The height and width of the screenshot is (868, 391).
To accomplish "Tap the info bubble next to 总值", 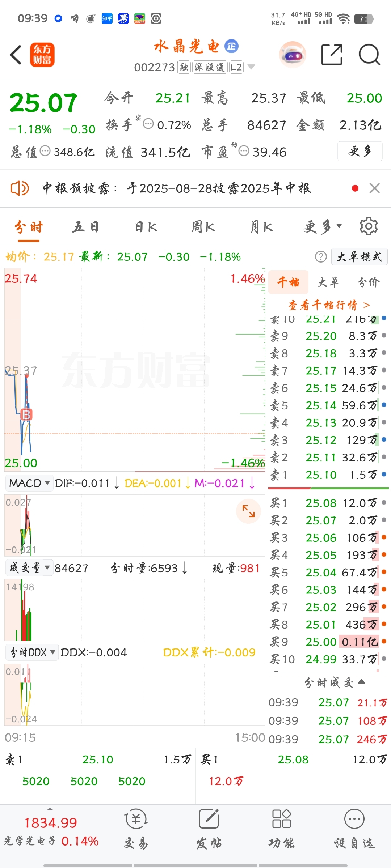I will tap(45, 151).
